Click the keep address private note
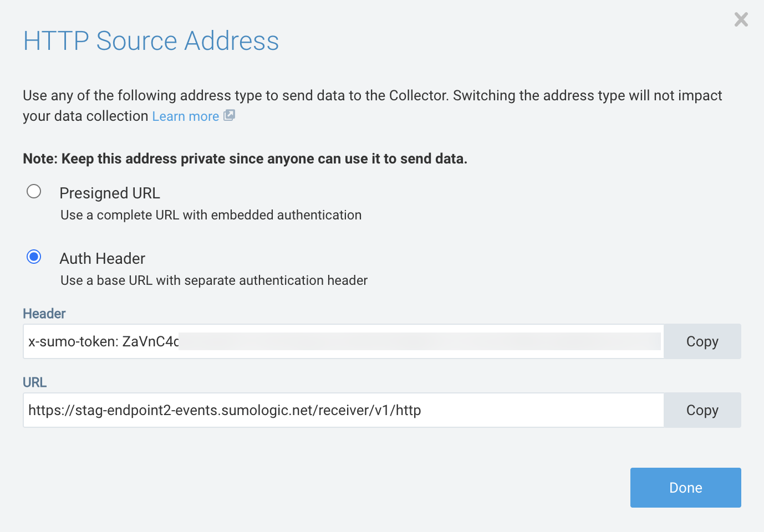The image size is (764, 532). (245, 158)
